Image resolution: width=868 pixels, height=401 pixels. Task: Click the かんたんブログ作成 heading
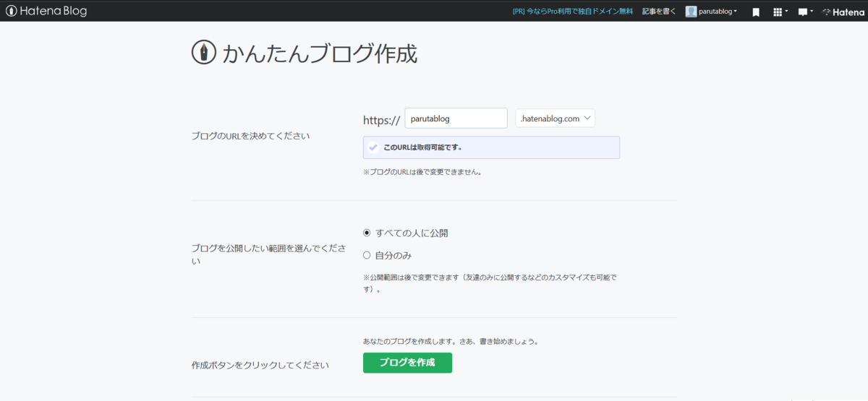(320, 53)
